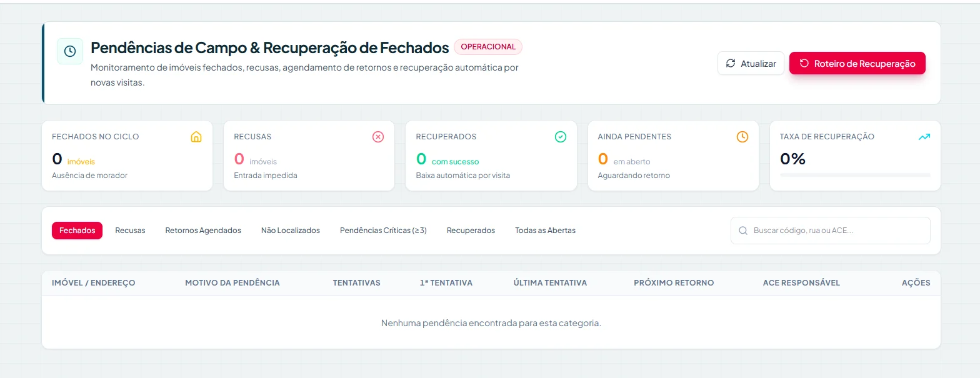Open the Retornos Agendados tab
This screenshot has height=378, width=980.
(203, 231)
